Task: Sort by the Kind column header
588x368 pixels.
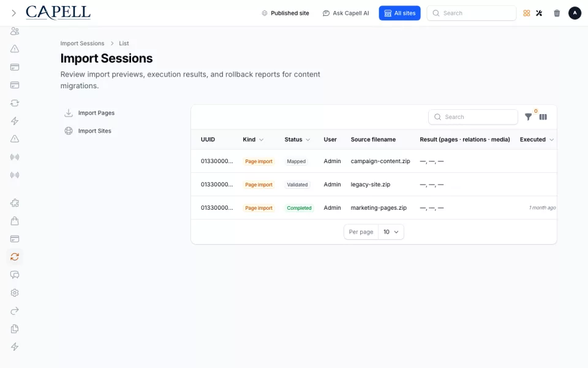Action: 253,140
